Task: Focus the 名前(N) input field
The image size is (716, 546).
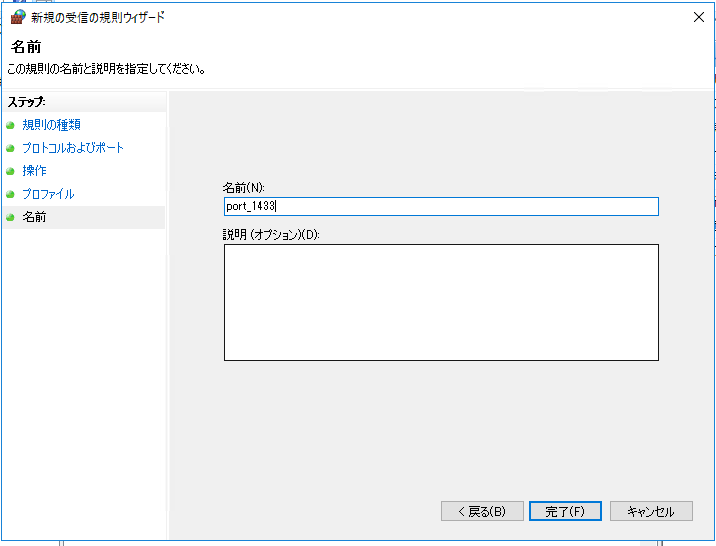Action: 441,206
